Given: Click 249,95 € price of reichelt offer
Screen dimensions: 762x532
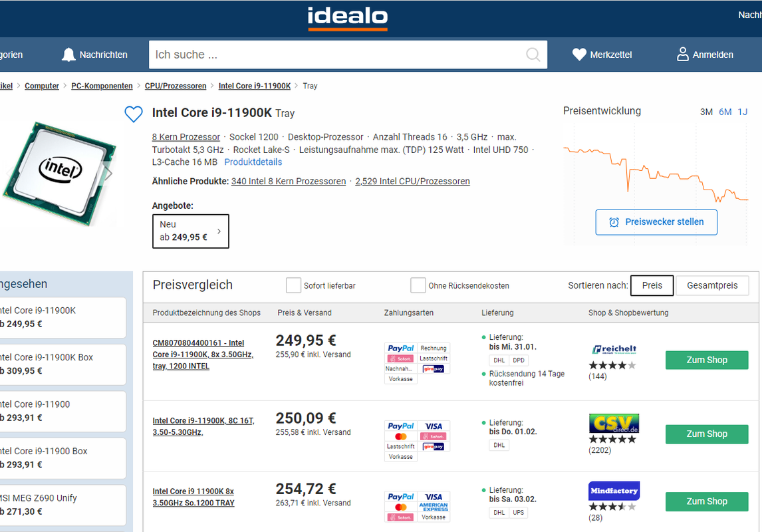Looking at the screenshot, I should [x=306, y=340].
